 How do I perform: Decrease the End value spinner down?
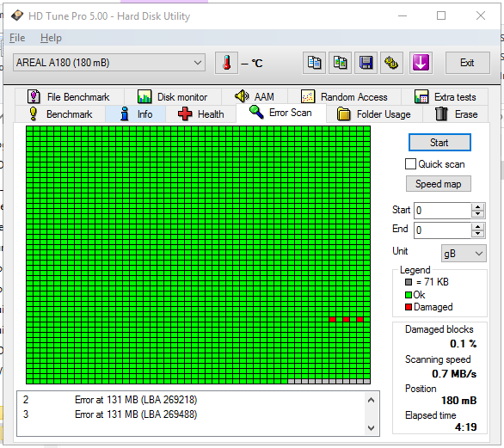[477, 234]
